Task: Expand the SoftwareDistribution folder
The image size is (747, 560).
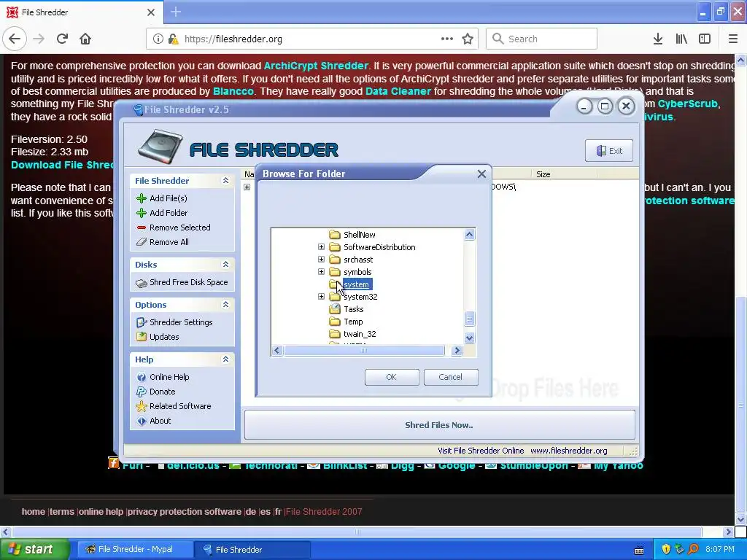Action: pyautogui.click(x=321, y=246)
